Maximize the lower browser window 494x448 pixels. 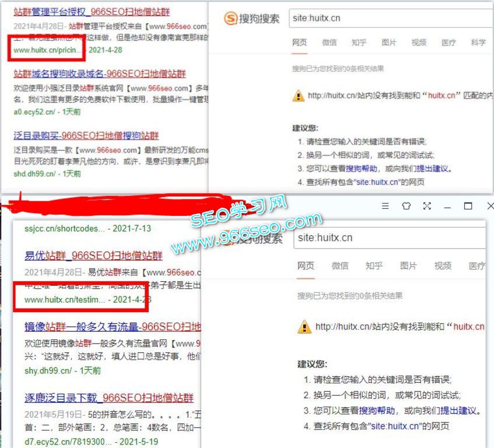pyautogui.click(x=468, y=206)
